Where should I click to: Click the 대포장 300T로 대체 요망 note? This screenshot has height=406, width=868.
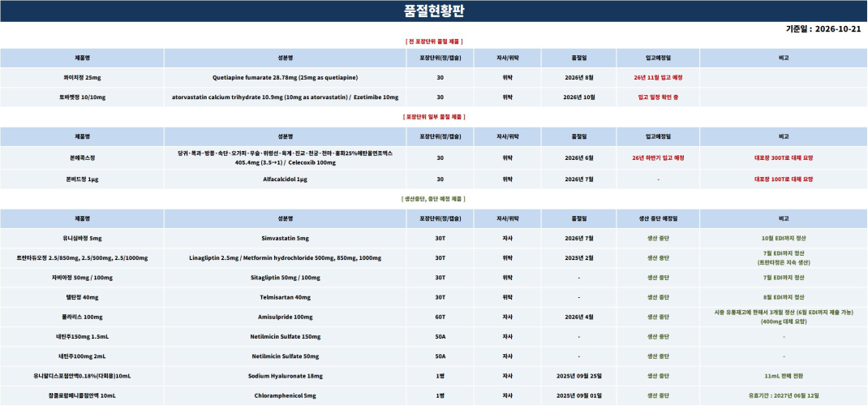coord(784,158)
